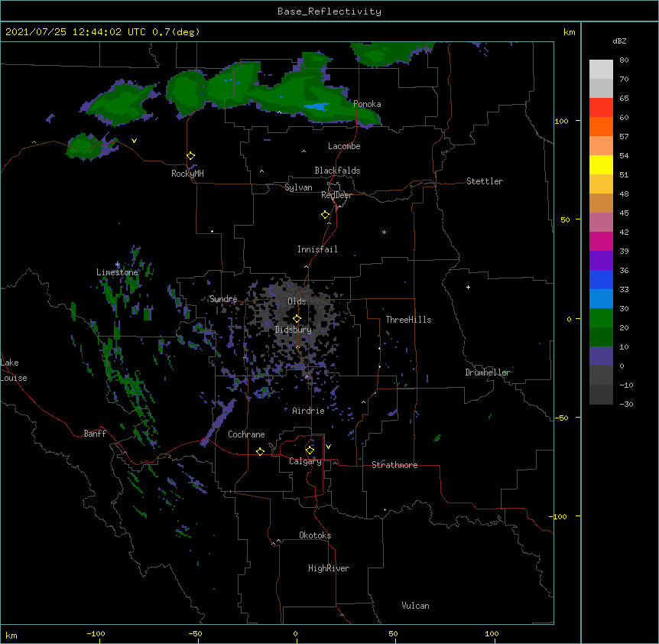Choose the light blue 30-33 dBZ swatch
Viewport: 659px width, 644px height.
click(x=601, y=298)
